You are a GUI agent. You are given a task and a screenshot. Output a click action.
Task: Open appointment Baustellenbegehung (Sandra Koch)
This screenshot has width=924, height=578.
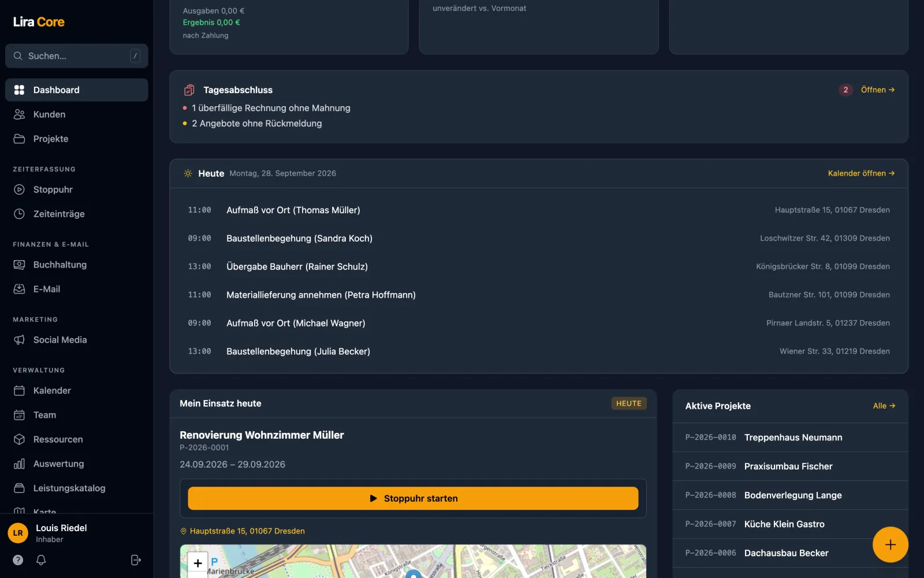coord(538,238)
